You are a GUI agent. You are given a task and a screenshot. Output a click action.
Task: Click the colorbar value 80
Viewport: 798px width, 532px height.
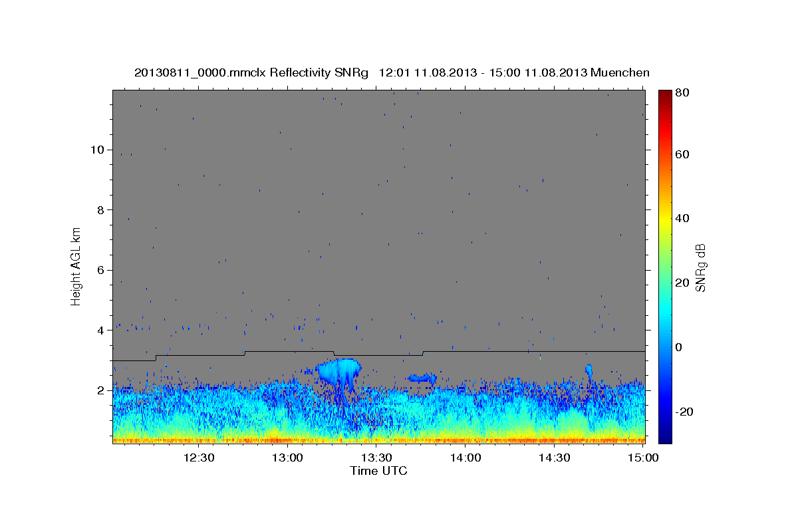click(x=682, y=93)
